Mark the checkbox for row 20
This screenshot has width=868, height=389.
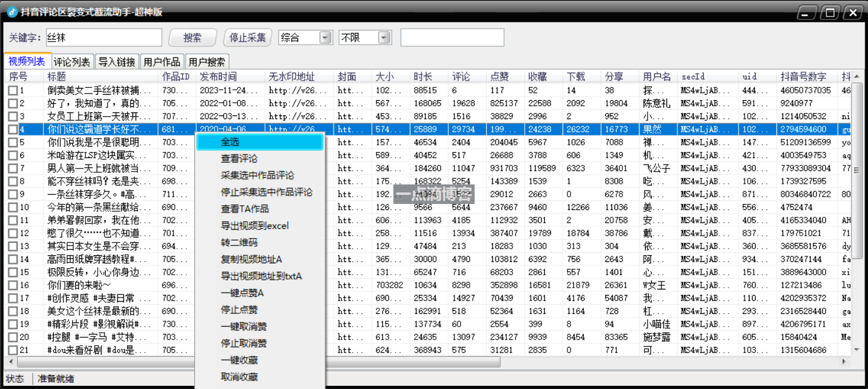[13, 337]
